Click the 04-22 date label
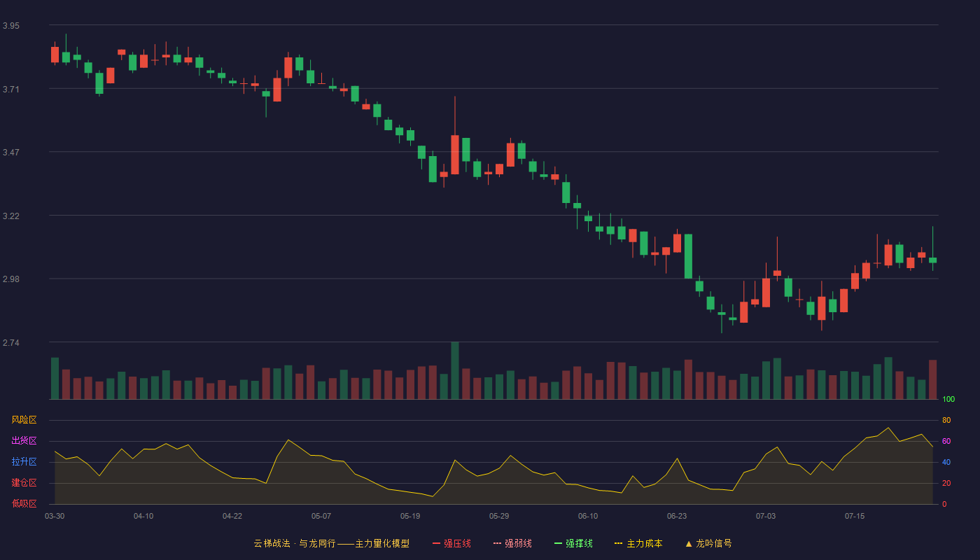Viewport: 980px width, 560px height. tap(232, 516)
